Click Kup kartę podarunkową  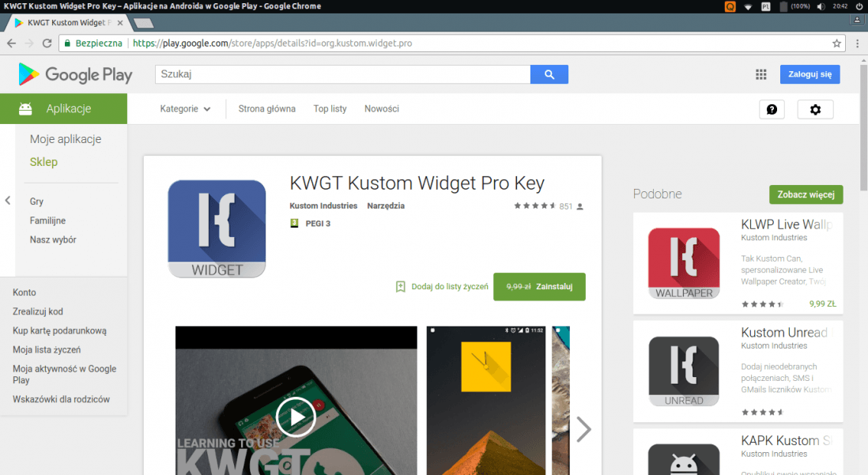[60, 330]
